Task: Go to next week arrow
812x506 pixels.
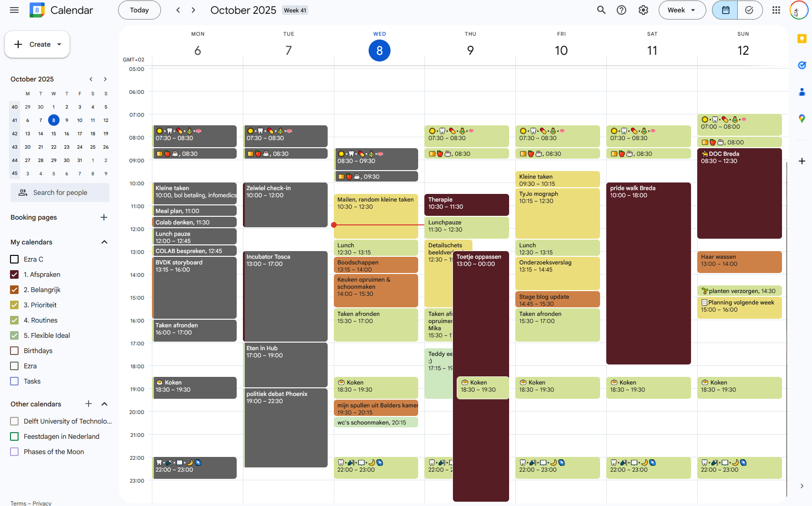Action: point(193,10)
